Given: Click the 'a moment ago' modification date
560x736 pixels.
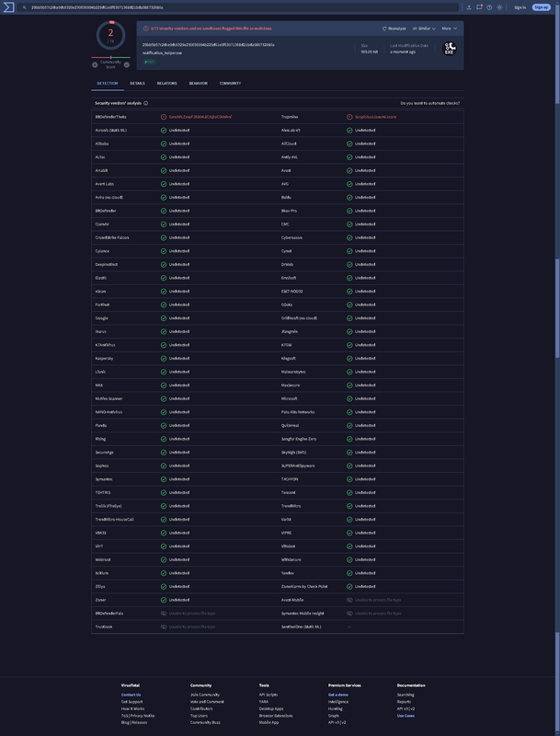Looking at the screenshot, I should coord(403,52).
